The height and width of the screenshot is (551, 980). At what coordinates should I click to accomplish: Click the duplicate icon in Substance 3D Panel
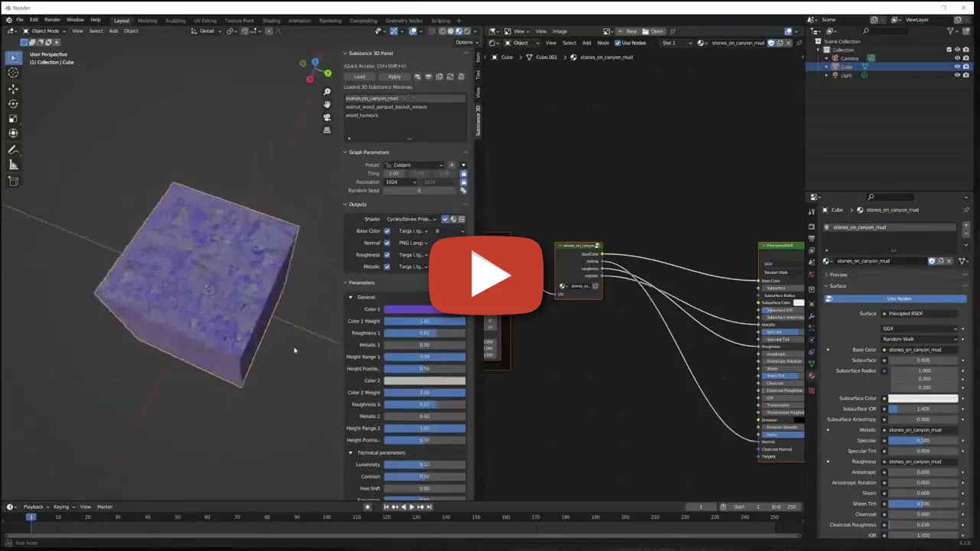coord(439,77)
